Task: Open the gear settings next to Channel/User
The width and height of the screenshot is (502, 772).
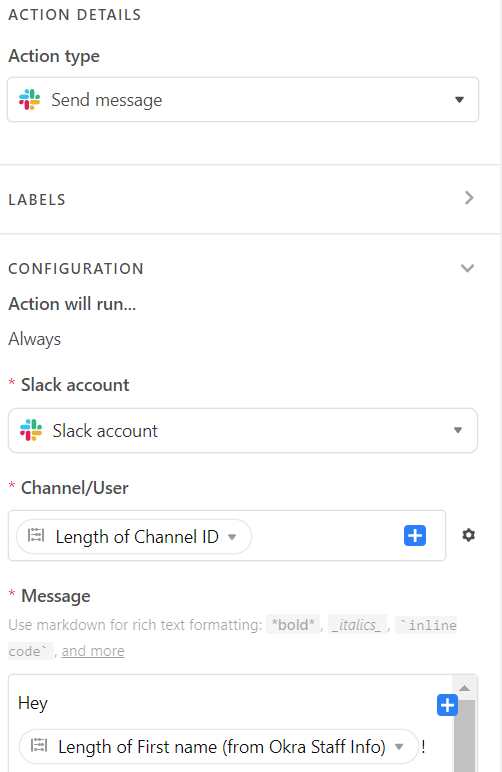Action: [469, 535]
